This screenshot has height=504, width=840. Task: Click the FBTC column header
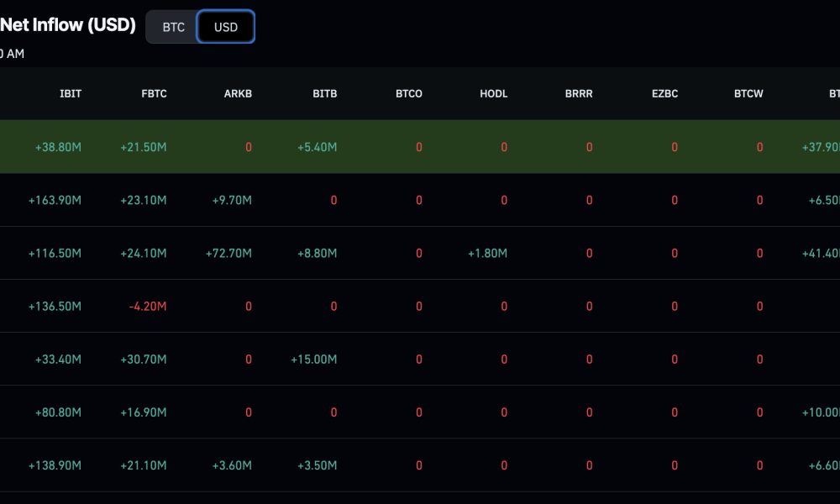[154, 94]
